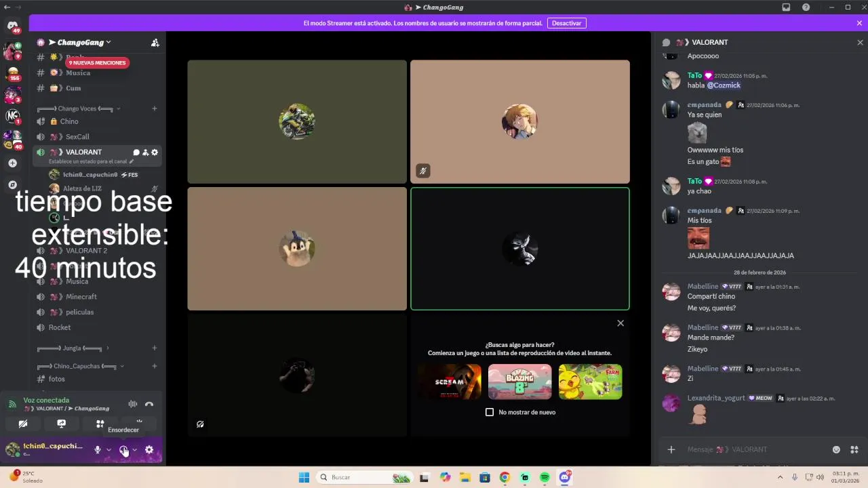Image resolution: width=868 pixels, height=488 pixels.
Task: Open Chrome in the taskbar
Action: click(505, 477)
